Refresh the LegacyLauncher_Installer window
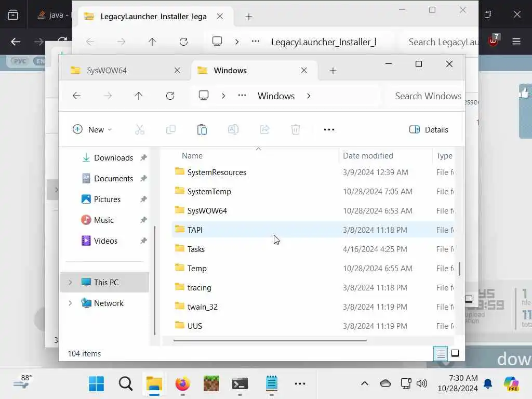The image size is (532, 399). point(183,42)
